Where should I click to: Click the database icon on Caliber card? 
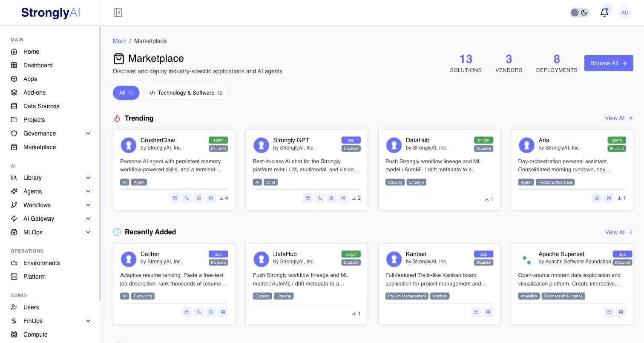point(223,312)
